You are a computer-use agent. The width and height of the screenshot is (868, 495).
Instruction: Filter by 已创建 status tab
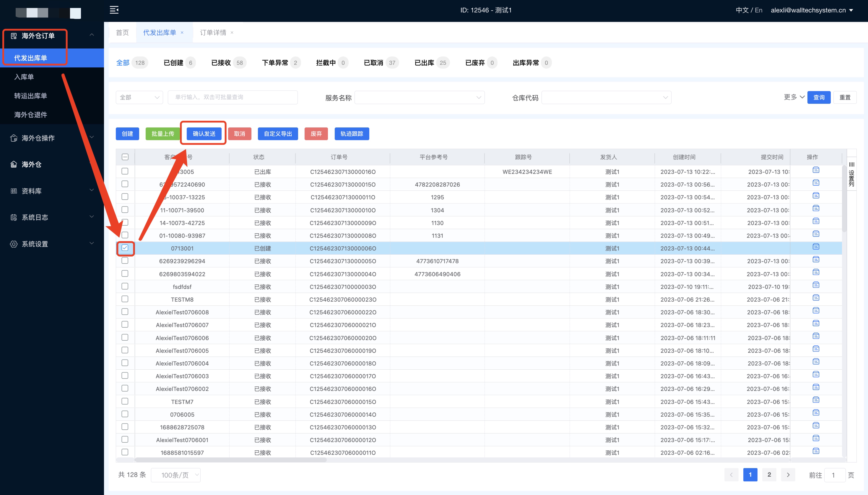point(179,63)
